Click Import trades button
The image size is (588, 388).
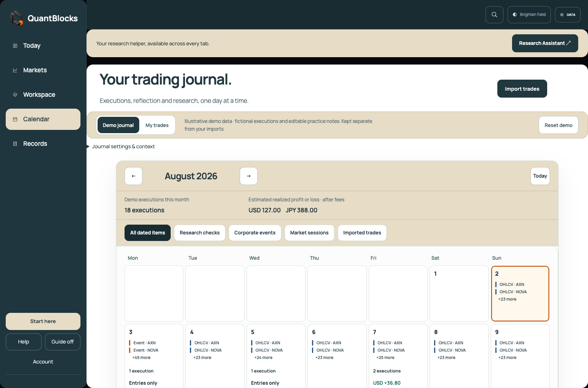tap(522, 89)
